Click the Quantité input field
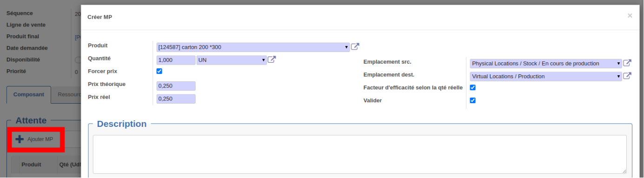 point(176,60)
